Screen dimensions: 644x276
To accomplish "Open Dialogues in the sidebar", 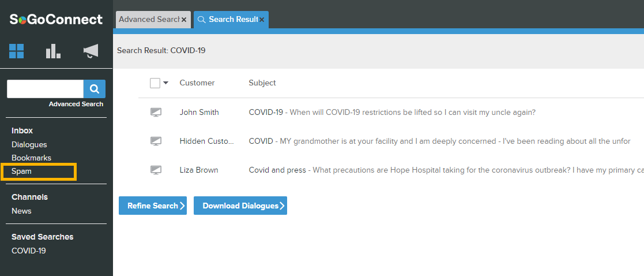I will pyautogui.click(x=29, y=145).
